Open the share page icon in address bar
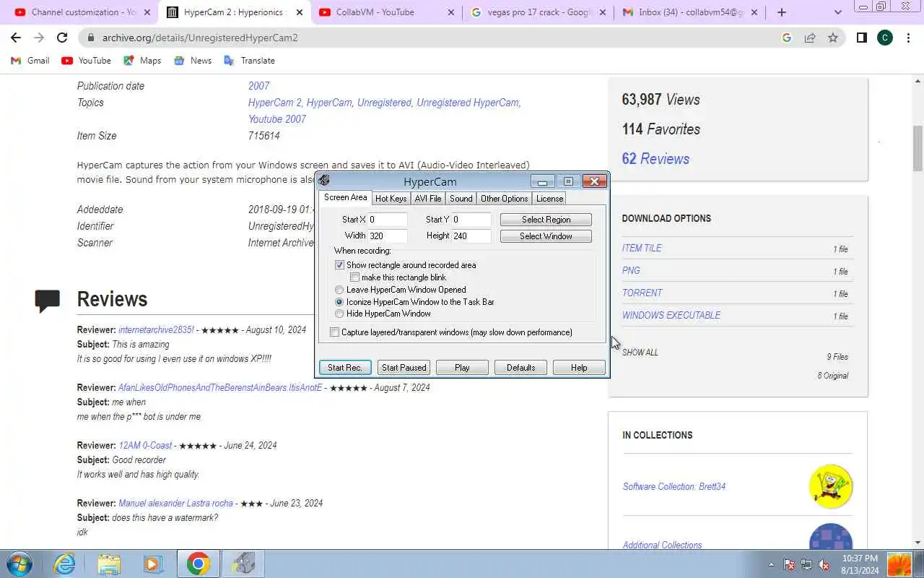Image resolution: width=924 pixels, height=578 pixels. [x=810, y=38]
